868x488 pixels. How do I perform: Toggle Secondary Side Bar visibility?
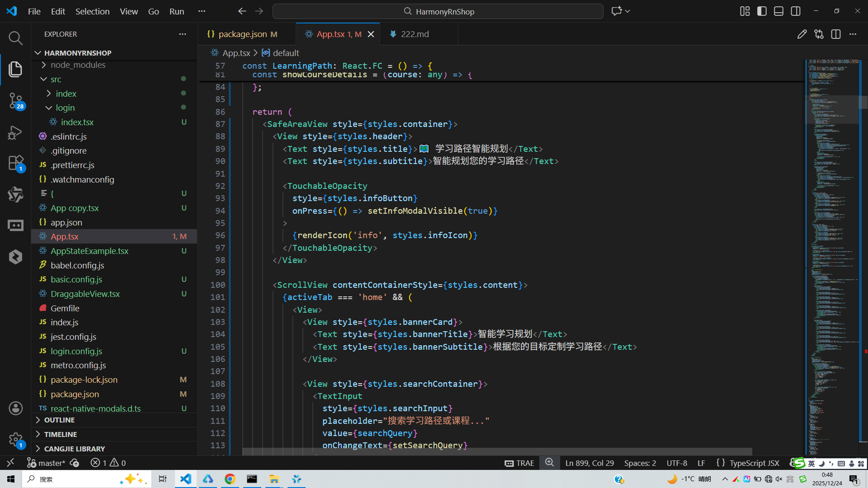click(x=796, y=11)
